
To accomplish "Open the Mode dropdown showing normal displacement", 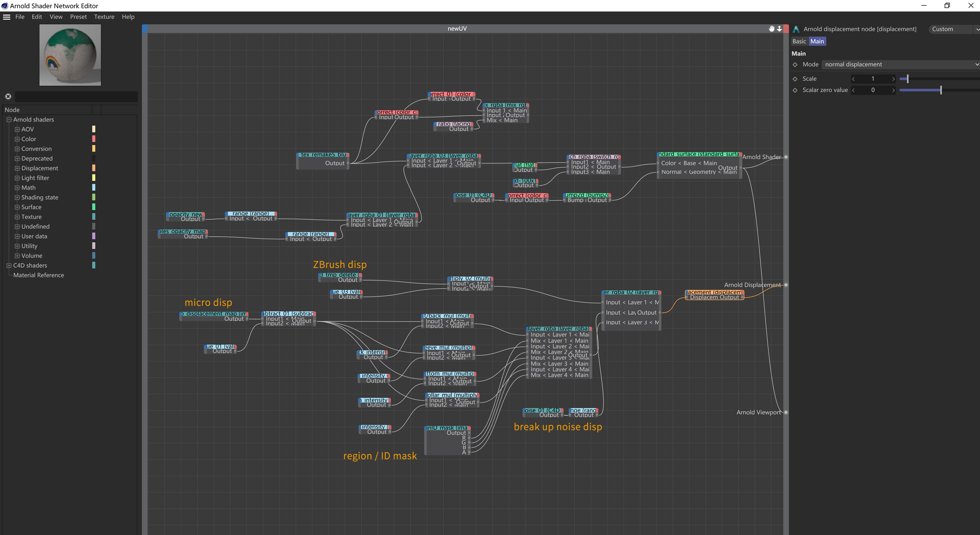I will pos(901,64).
